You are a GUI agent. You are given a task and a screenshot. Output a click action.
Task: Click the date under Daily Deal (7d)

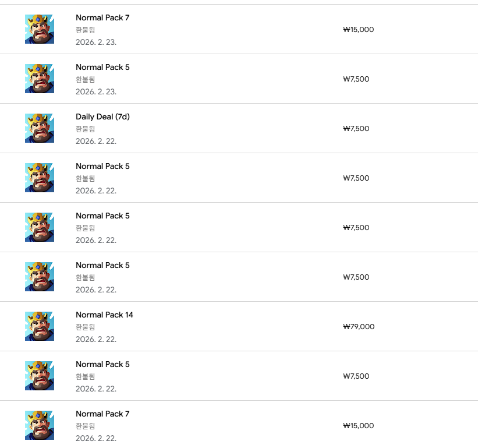96,141
